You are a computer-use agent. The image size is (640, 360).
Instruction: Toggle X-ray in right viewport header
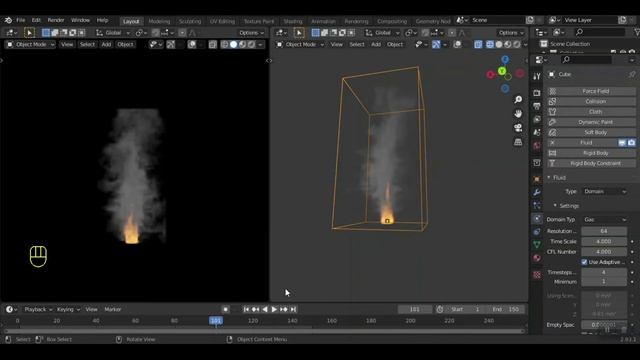(x=478, y=44)
